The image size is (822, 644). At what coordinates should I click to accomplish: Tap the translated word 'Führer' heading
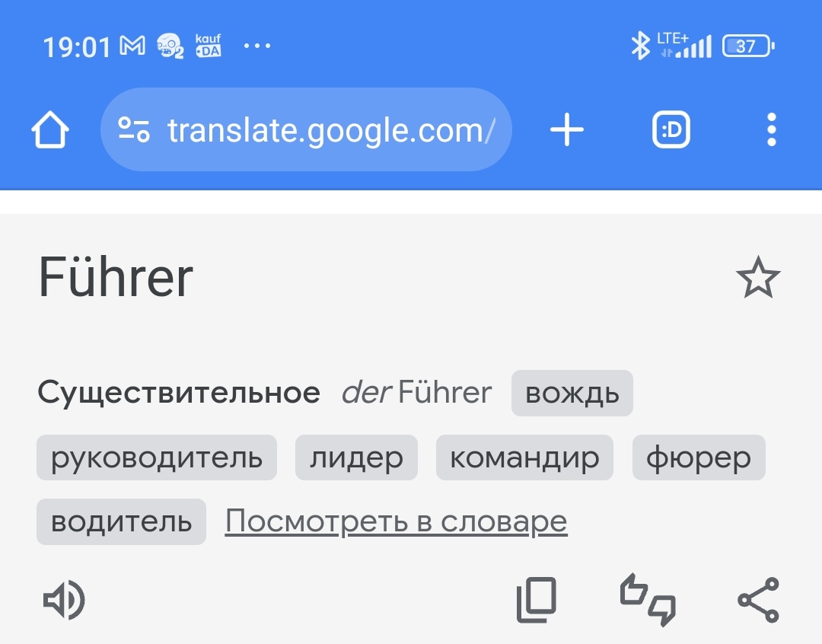116,279
